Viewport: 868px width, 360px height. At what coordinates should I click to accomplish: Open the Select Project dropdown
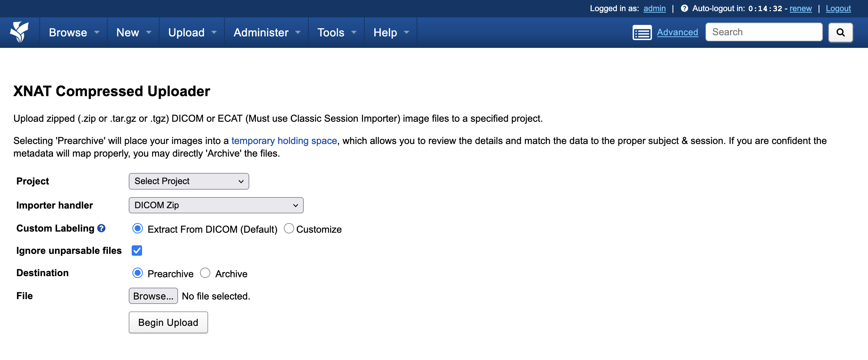tap(189, 181)
